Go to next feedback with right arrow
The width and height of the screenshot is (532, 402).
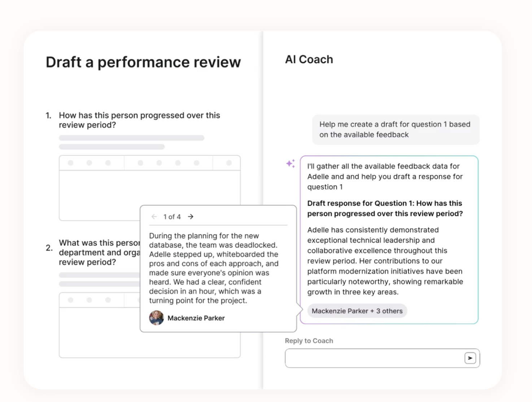(x=191, y=217)
